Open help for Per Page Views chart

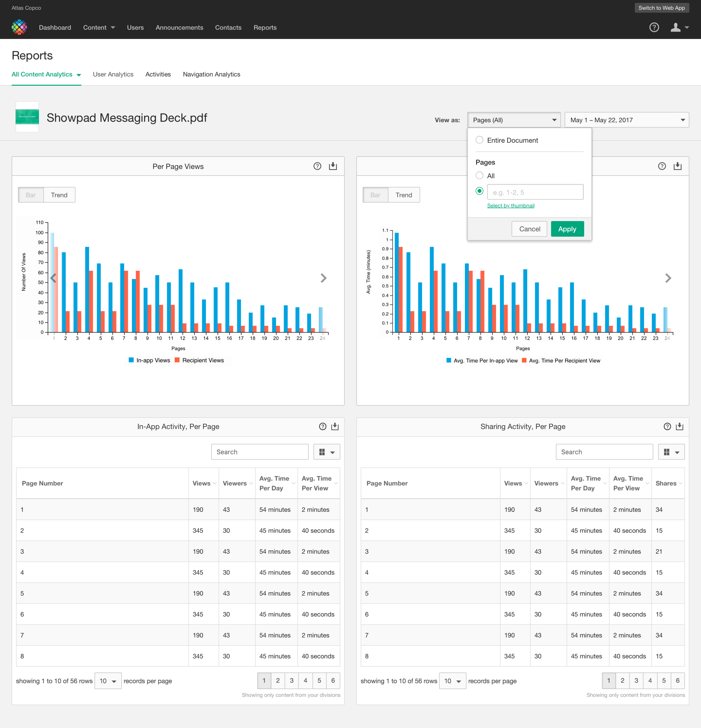(317, 166)
